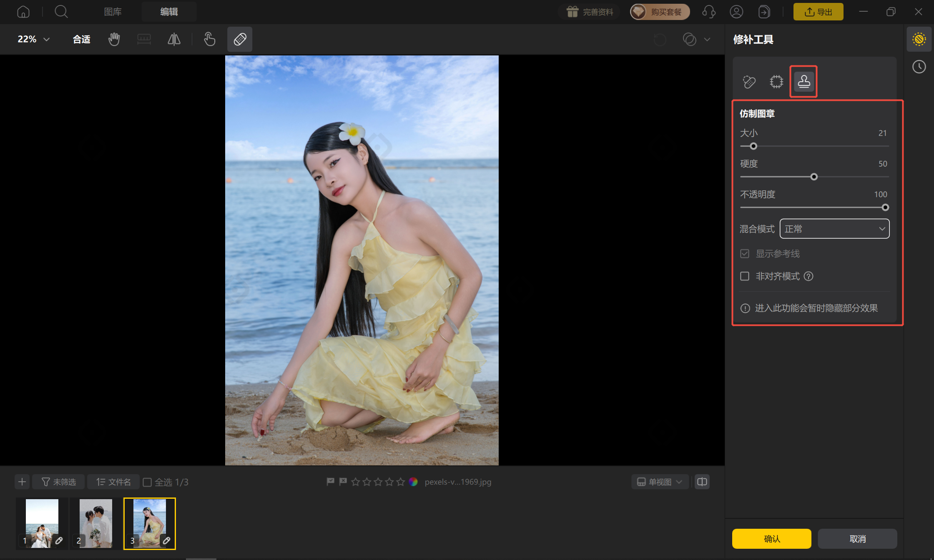Switch to the 图库 tab

coord(113,12)
